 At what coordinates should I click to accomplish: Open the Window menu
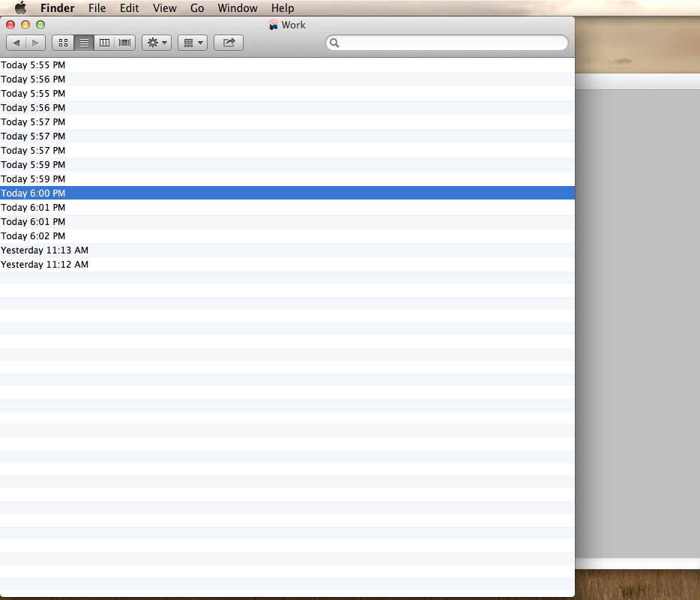[x=238, y=8]
